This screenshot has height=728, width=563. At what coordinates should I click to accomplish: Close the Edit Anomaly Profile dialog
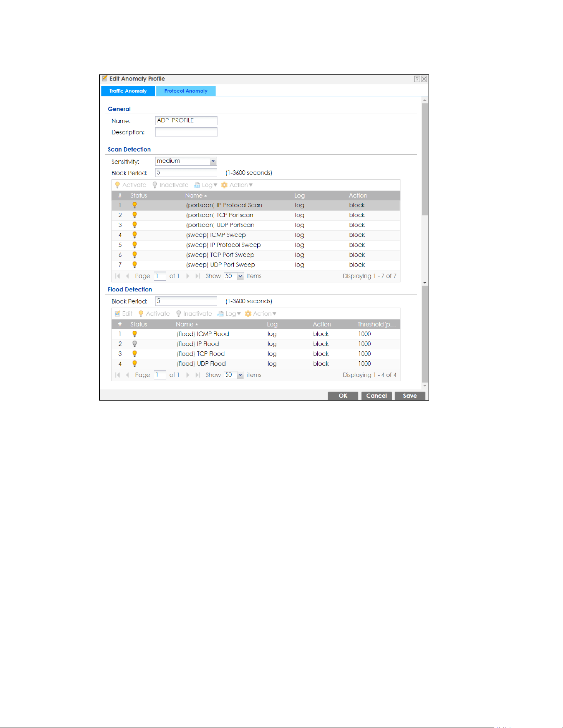point(424,79)
